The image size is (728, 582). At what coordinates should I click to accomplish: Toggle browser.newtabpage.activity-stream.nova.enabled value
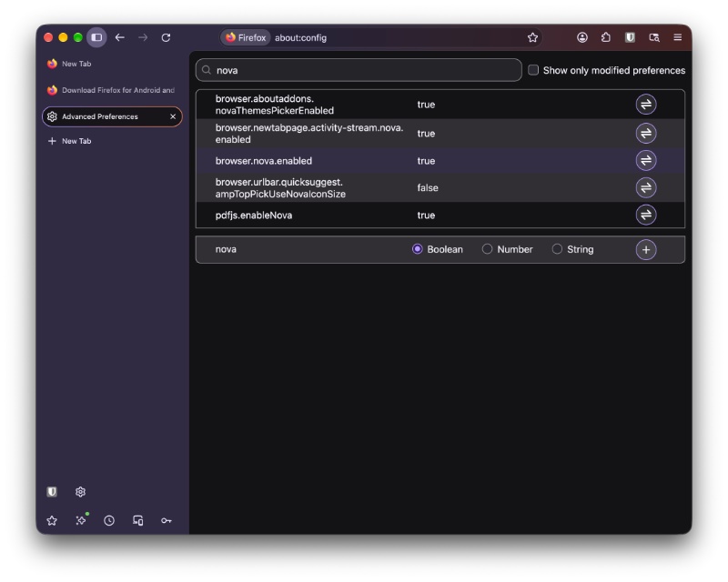point(646,134)
